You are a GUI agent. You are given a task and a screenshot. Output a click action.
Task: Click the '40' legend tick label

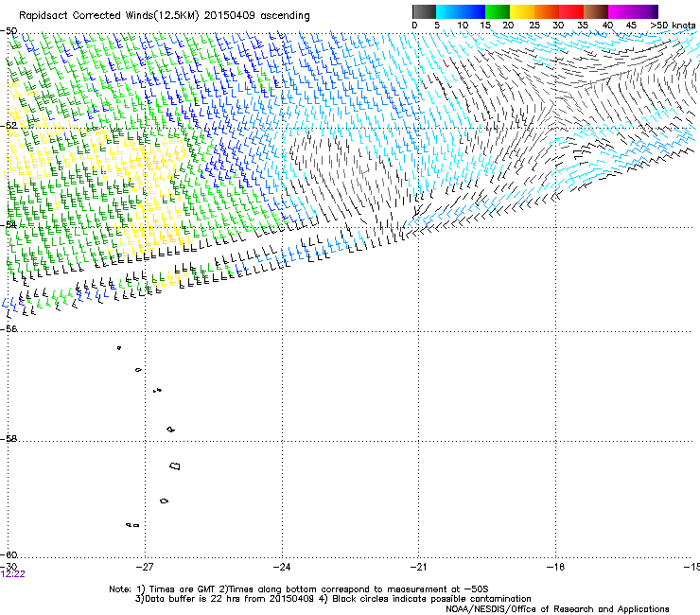click(x=607, y=26)
